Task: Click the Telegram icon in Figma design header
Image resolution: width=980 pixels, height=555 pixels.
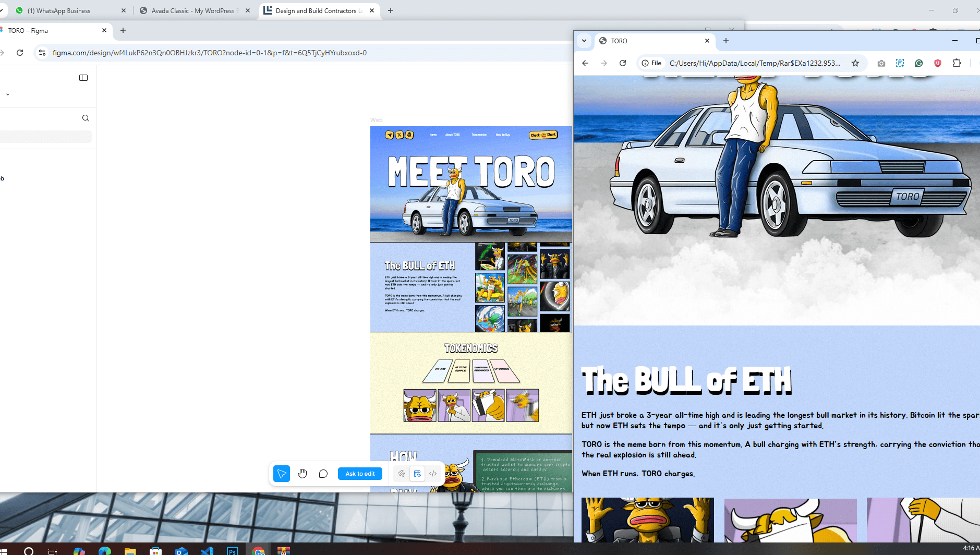Action: [390, 135]
